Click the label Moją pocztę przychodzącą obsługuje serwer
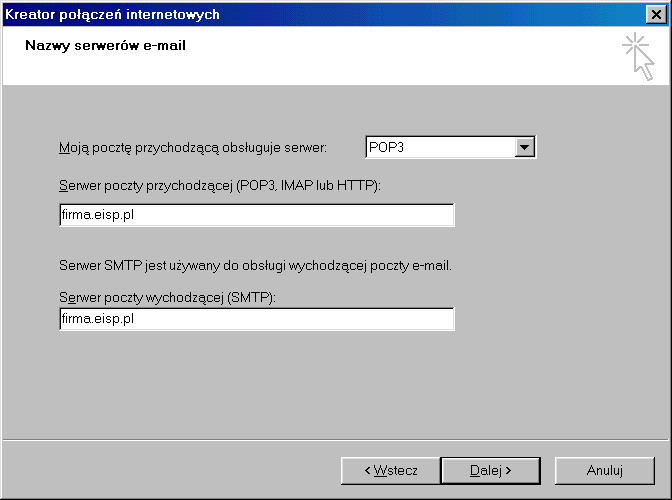Image resolution: width=672 pixels, height=500 pixels. 192,148
